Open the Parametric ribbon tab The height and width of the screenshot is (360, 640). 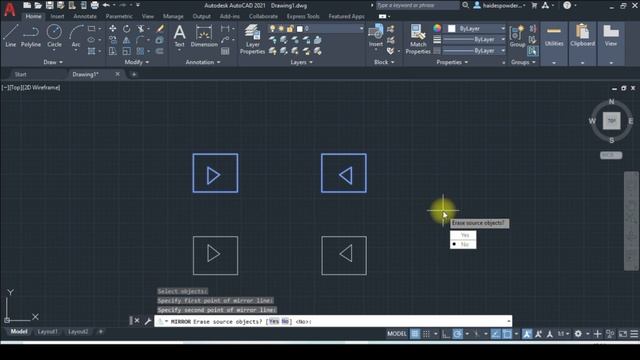click(x=119, y=16)
